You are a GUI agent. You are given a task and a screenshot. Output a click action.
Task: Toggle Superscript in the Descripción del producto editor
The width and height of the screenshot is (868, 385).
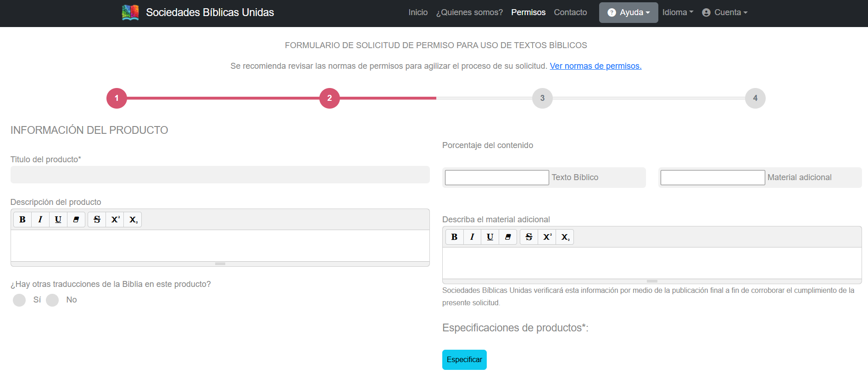115,220
